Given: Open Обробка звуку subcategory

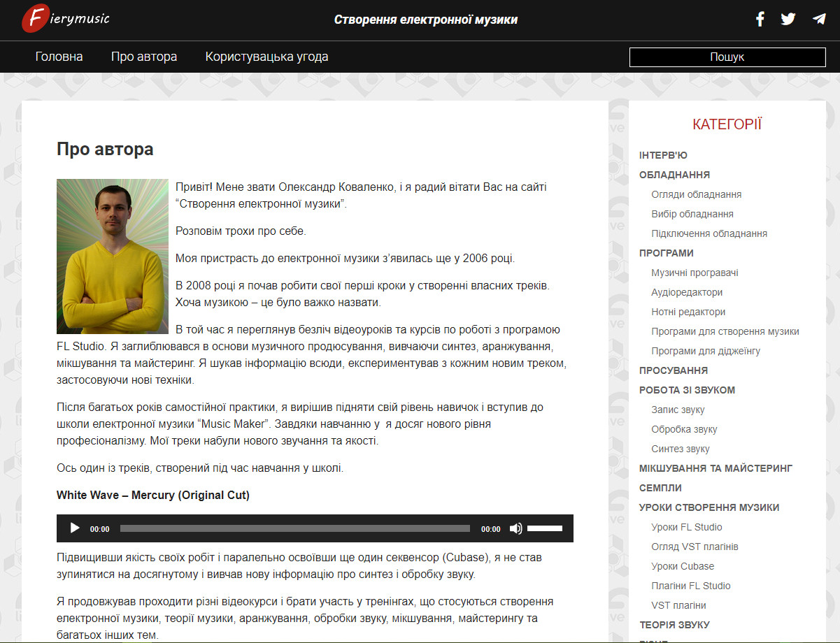Looking at the screenshot, I should [684, 429].
